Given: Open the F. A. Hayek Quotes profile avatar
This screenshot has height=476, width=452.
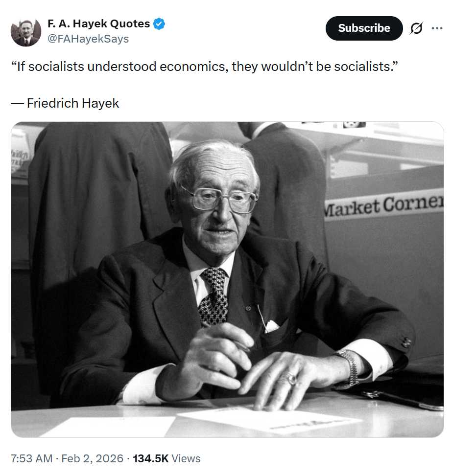Looking at the screenshot, I should click(26, 32).
